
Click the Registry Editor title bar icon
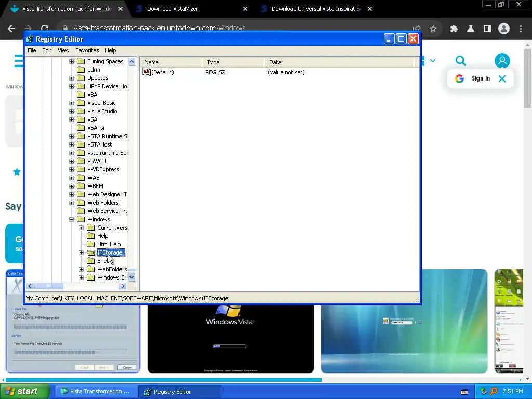coord(30,39)
